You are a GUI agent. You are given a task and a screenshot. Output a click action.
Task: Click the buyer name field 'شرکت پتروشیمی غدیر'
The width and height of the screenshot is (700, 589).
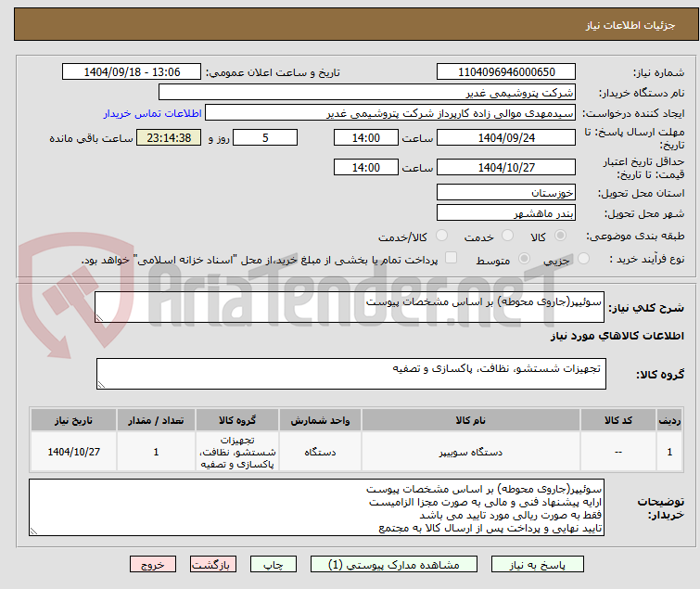click(x=367, y=93)
